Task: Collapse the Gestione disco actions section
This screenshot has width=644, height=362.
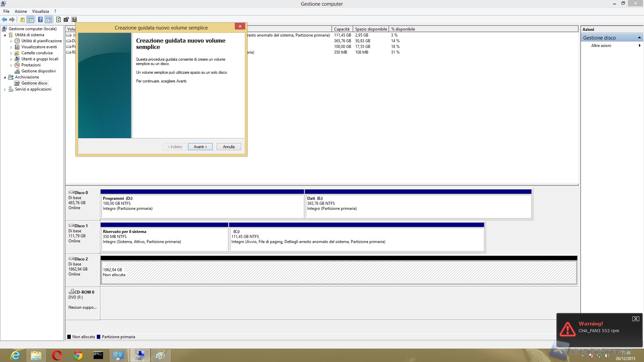Action: [x=639, y=38]
